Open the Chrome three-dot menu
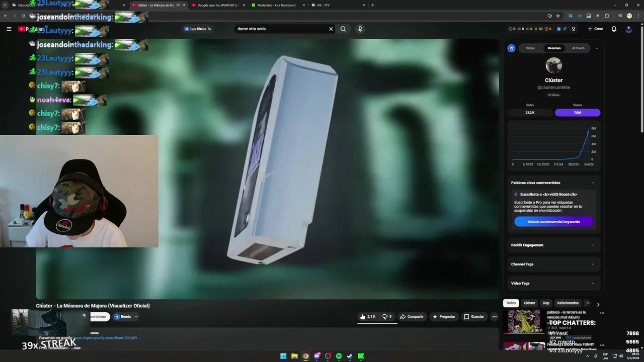644x362 pixels. coord(637,16)
